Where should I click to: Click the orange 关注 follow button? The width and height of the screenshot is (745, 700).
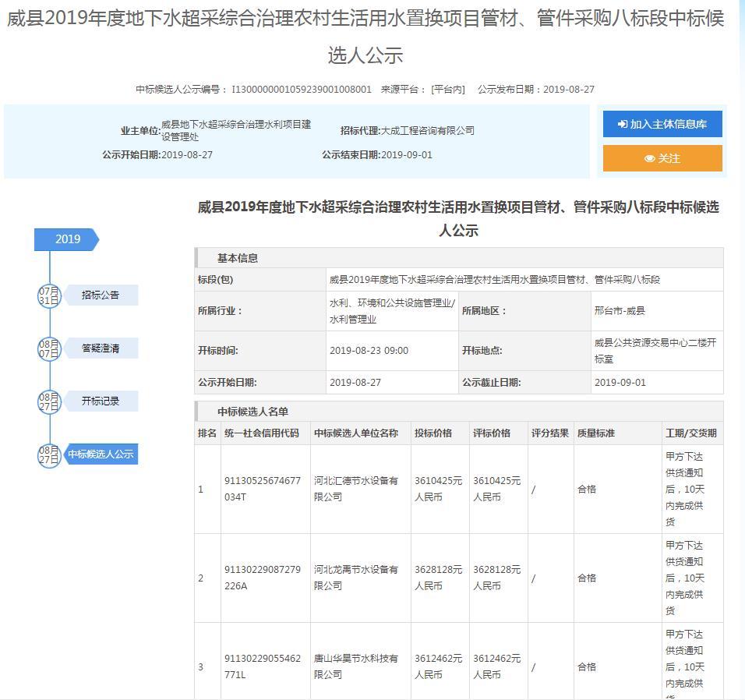662,158
